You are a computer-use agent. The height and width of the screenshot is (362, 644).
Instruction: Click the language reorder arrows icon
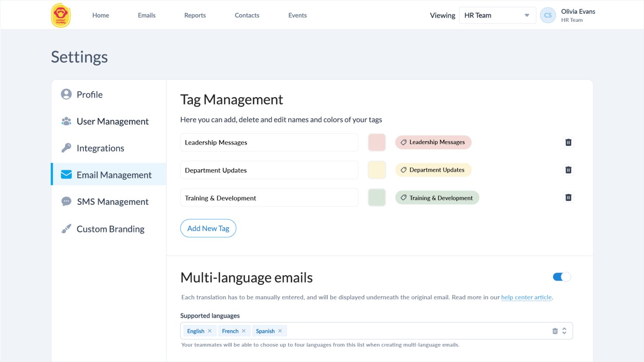click(564, 331)
